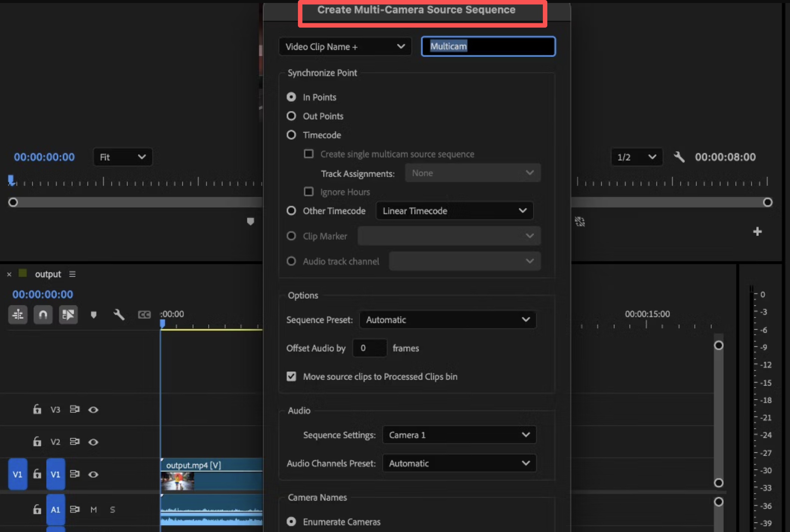Hide V3 track output eye
The height and width of the screenshot is (532, 790).
point(93,410)
